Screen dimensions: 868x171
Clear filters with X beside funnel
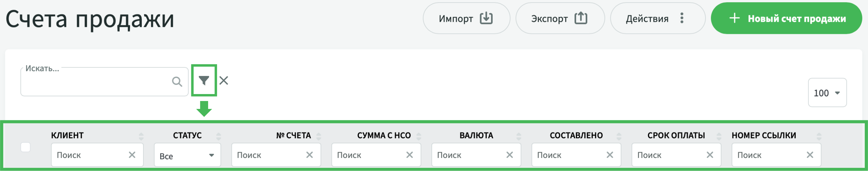pos(224,80)
